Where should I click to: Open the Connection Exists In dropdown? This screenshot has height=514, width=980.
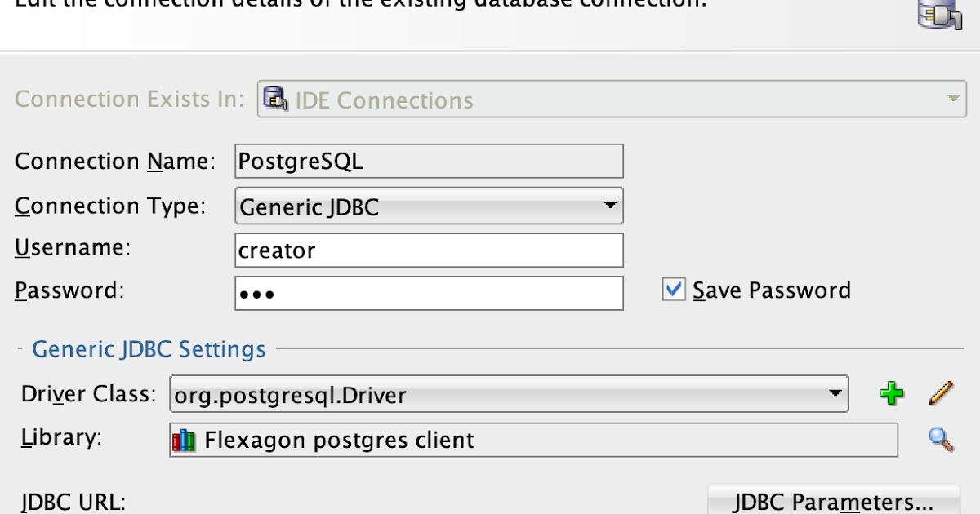[x=952, y=98]
